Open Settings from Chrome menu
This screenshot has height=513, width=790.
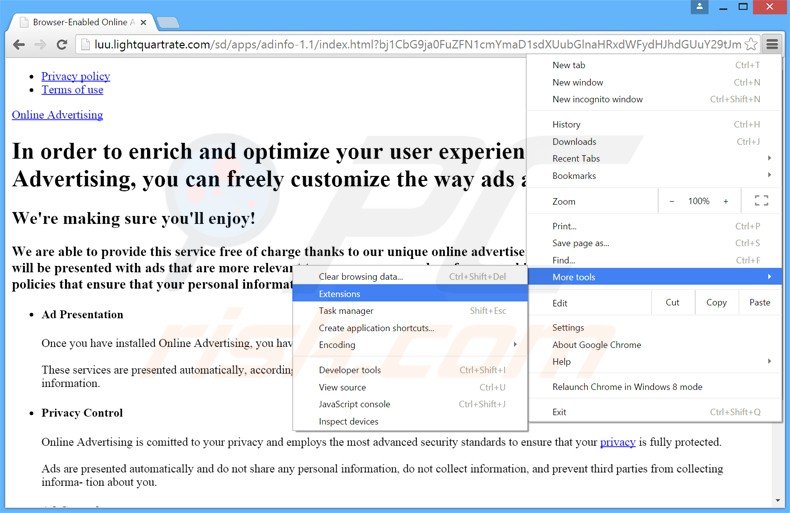[655, 328]
